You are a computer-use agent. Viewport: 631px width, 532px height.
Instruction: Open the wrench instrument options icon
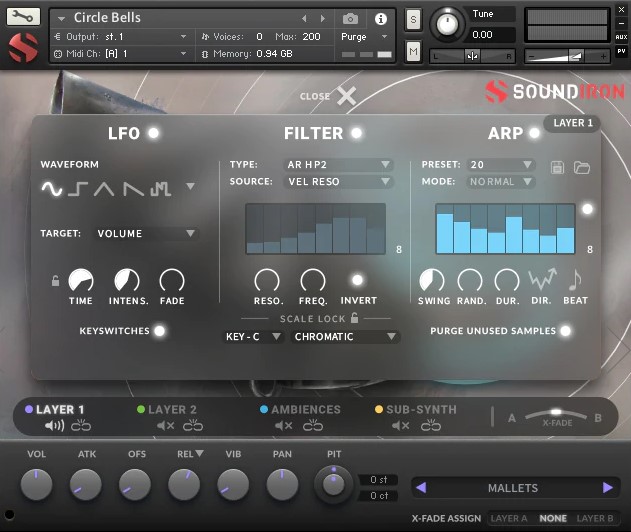coord(23,16)
